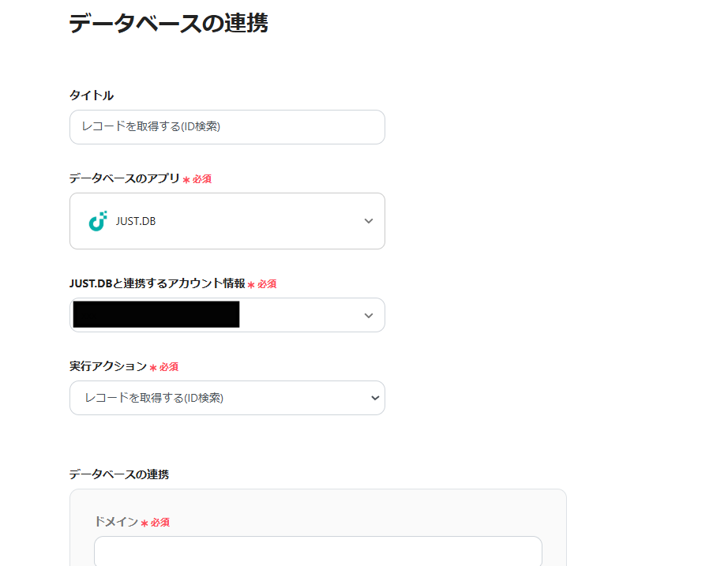Open the 実行アクション dropdown arrow
Image resolution: width=728 pixels, height=566 pixels.
(x=375, y=398)
